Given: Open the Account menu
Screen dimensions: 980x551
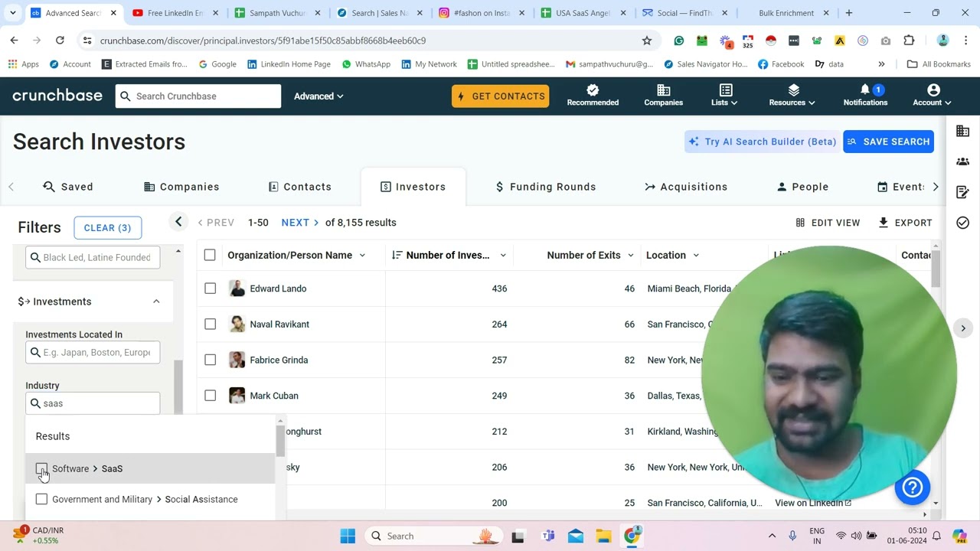Looking at the screenshot, I should pos(932,96).
